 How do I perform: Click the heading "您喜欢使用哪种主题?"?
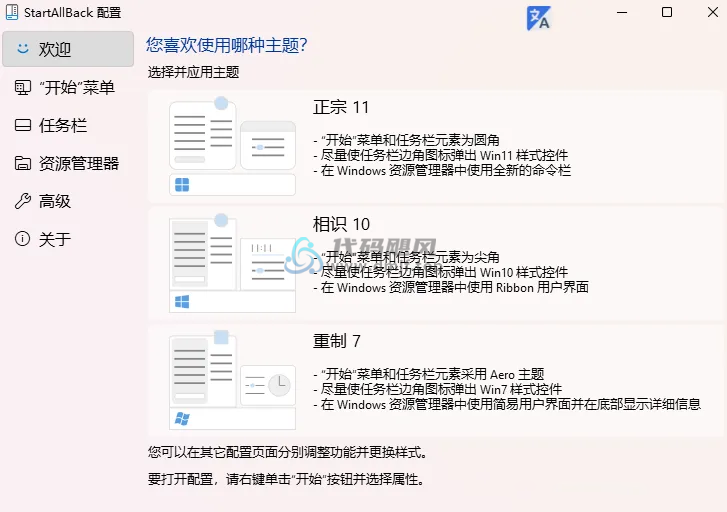227,45
